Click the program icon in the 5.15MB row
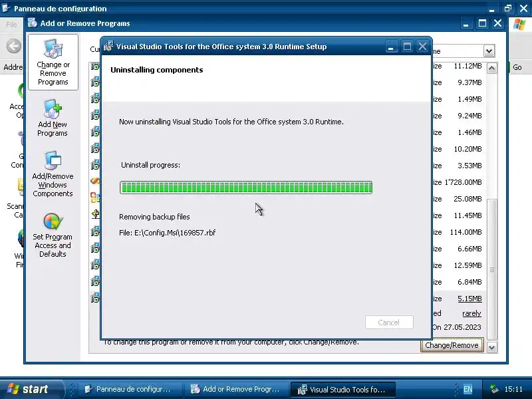This screenshot has height=399, width=532. pyautogui.click(x=95, y=298)
